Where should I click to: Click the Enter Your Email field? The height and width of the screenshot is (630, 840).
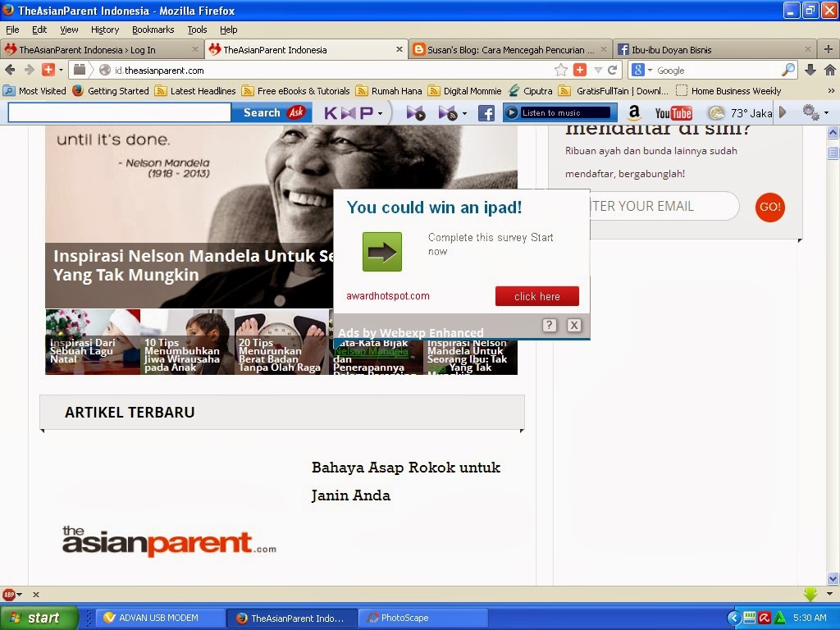664,206
